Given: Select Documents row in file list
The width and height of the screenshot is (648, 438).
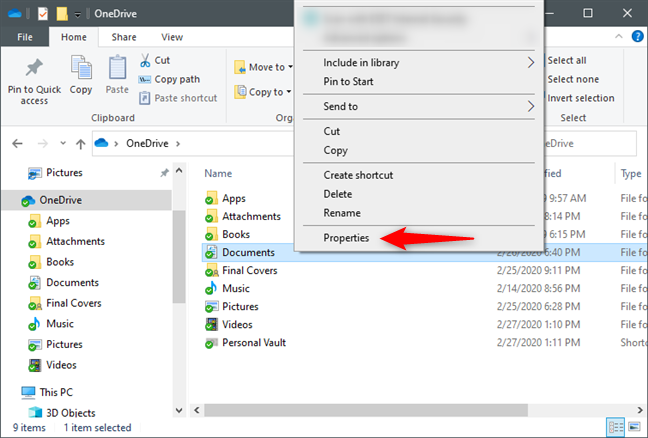Looking at the screenshot, I should 425,252.
